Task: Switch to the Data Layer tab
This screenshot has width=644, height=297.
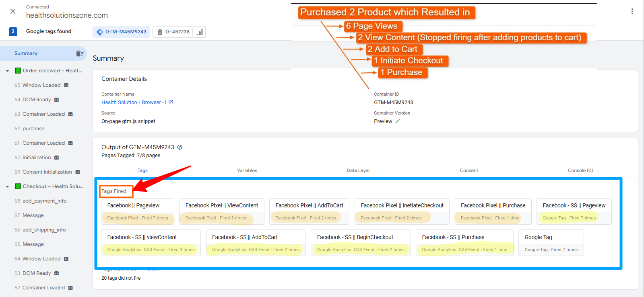Action: point(358,170)
